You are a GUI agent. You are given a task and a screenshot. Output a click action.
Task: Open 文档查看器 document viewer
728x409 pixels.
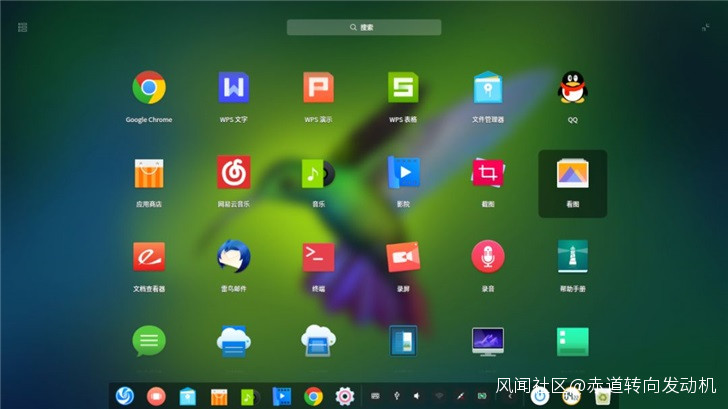(x=149, y=257)
